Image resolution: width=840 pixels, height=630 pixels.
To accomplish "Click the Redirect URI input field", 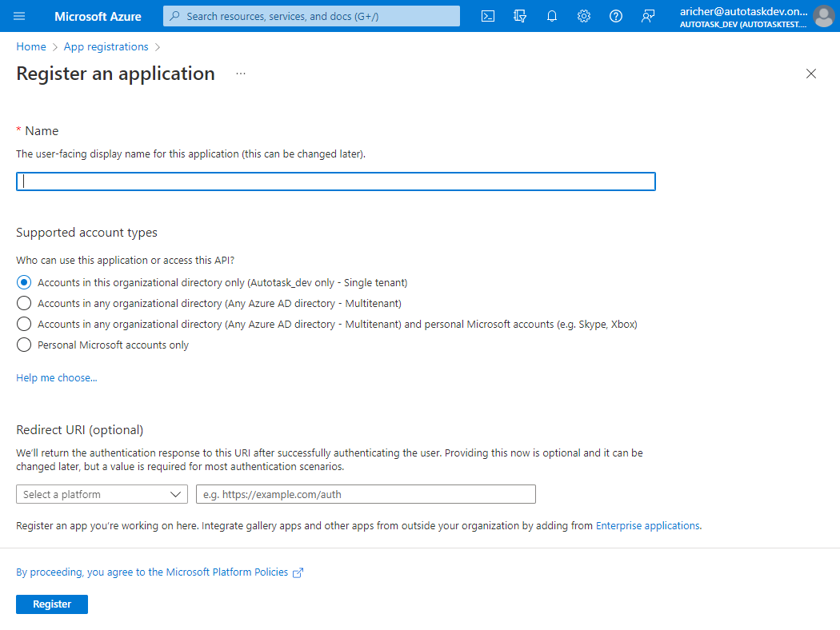I will 366,494.
